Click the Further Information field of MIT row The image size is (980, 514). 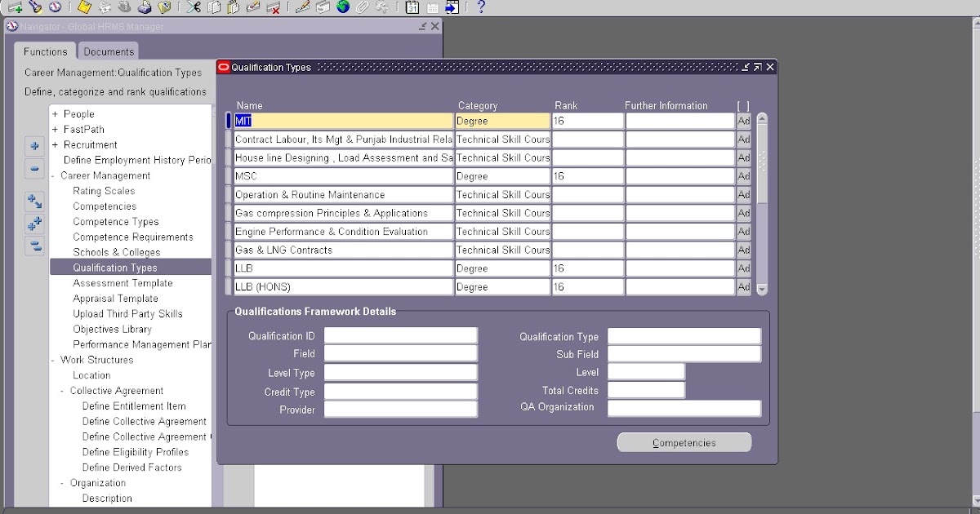(680, 121)
